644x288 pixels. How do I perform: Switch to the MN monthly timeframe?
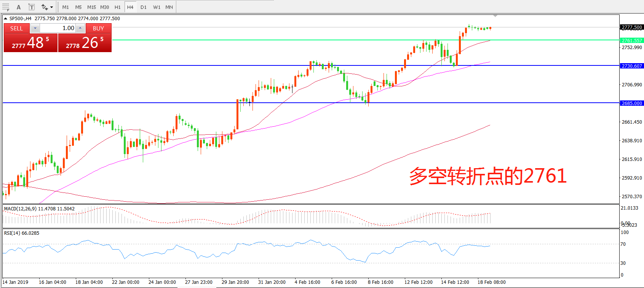(x=169, y=7)
